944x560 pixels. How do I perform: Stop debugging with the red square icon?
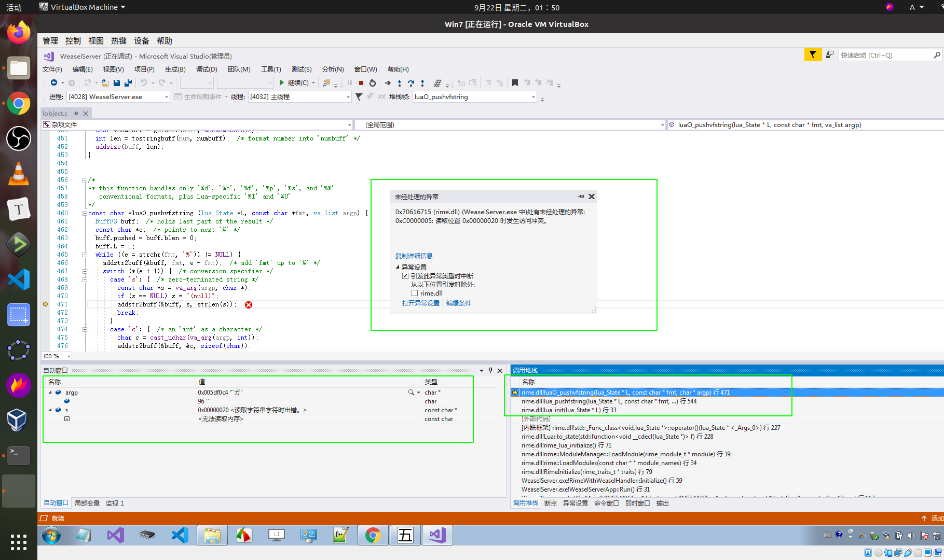361,83
